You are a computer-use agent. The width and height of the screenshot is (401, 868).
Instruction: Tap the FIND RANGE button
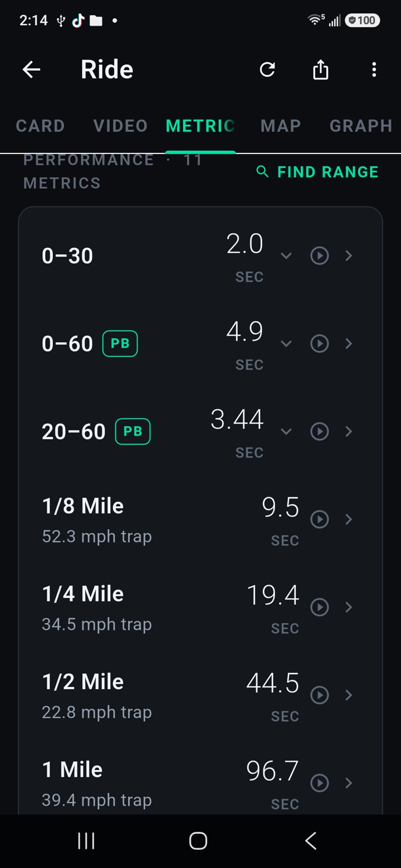[317, 172]
